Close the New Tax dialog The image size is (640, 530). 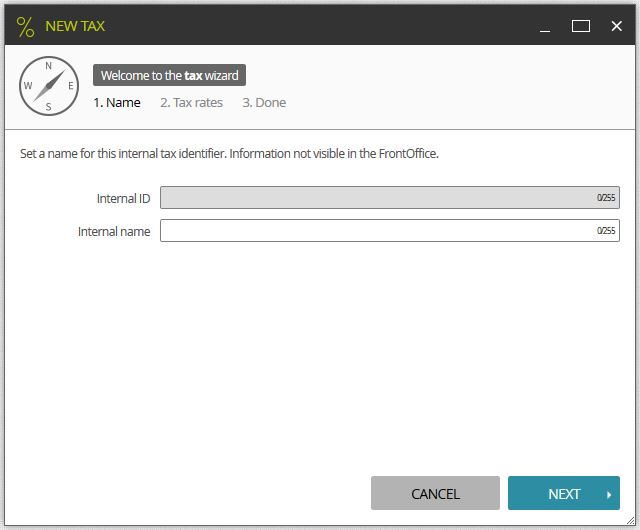616,26
